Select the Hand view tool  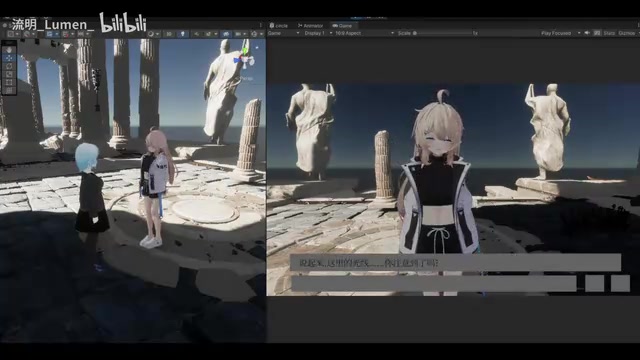tap(9, 50)
